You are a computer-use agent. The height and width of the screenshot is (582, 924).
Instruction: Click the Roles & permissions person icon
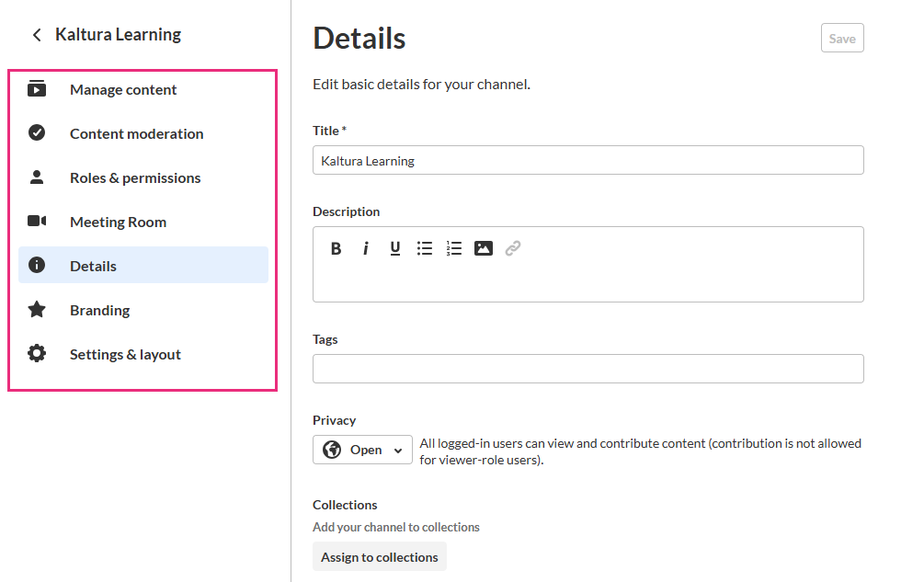37,177
